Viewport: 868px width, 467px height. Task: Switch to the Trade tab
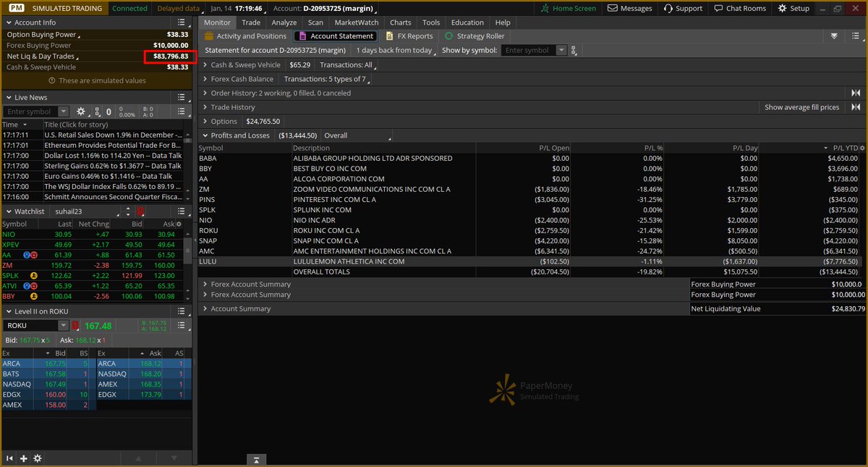tap(251, 22)
